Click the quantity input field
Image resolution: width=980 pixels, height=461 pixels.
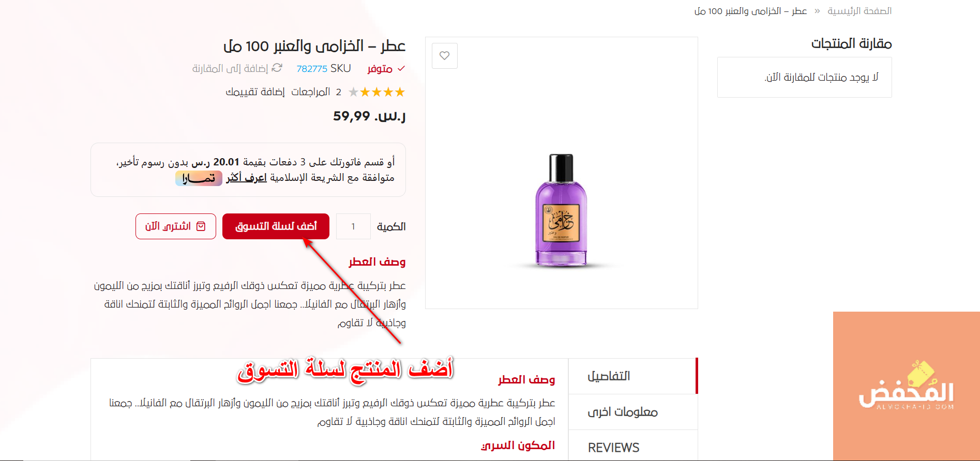click(x=353, y=226)
